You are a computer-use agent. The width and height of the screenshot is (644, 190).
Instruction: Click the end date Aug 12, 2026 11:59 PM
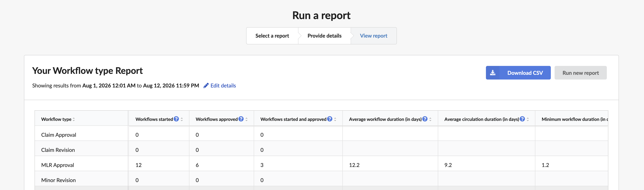(x=171, y=86)
